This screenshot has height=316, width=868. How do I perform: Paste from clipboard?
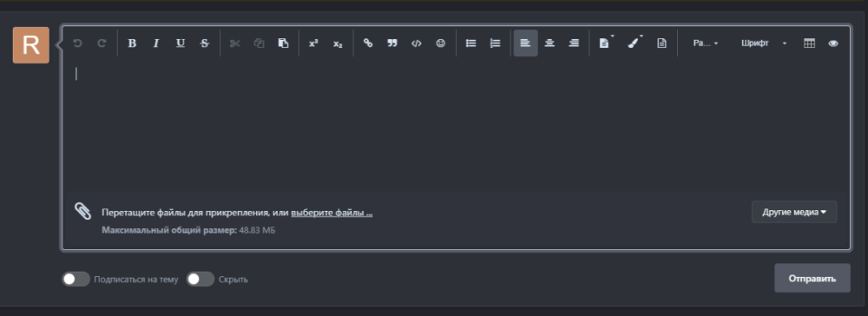[284, 43]
